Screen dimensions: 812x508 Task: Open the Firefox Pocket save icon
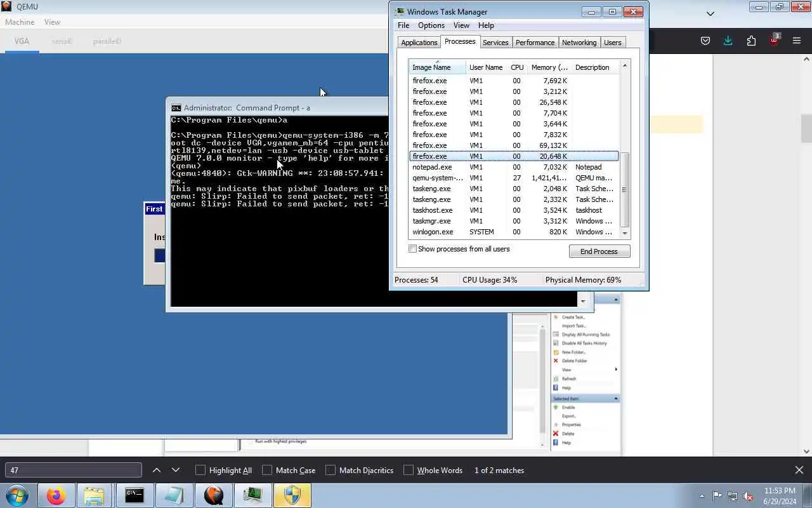[705, 41]
